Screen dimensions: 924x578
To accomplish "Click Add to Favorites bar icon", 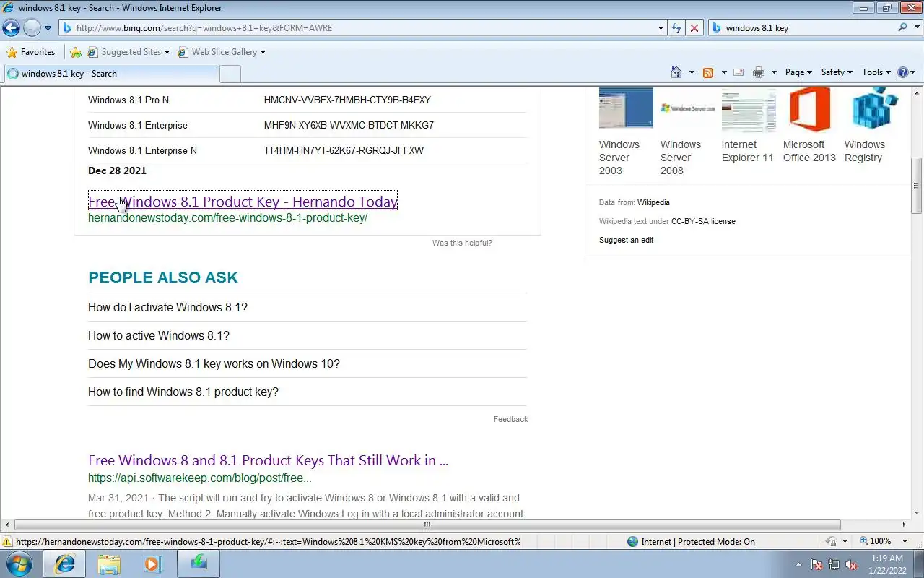I will (76, 52).
